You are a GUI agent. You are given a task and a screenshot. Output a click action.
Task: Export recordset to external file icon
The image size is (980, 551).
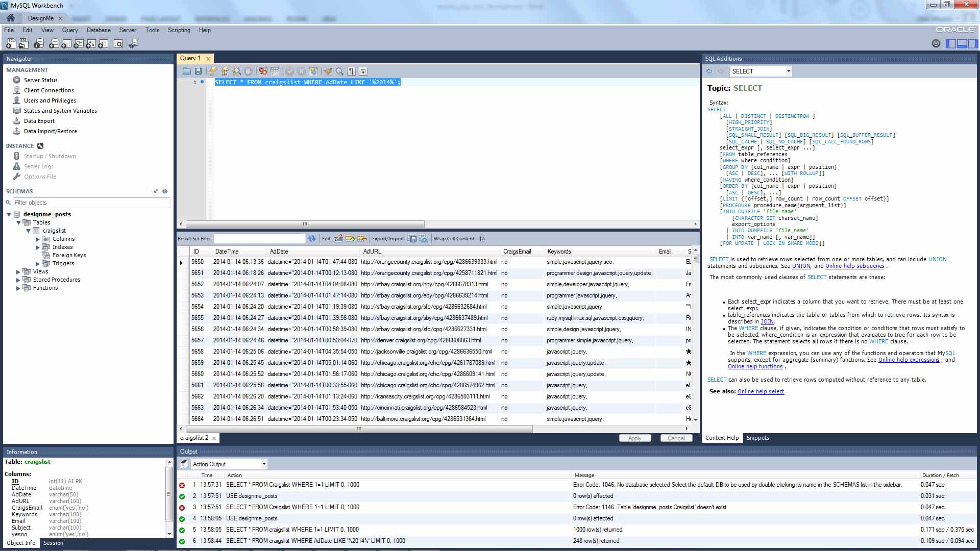(x=412, y=239)
